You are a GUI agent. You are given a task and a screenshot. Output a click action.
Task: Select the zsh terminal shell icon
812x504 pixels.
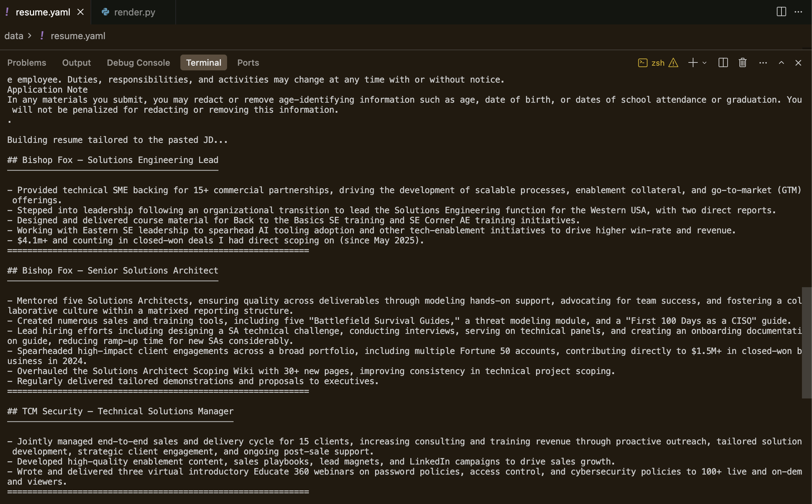click(x=643, y=63)
